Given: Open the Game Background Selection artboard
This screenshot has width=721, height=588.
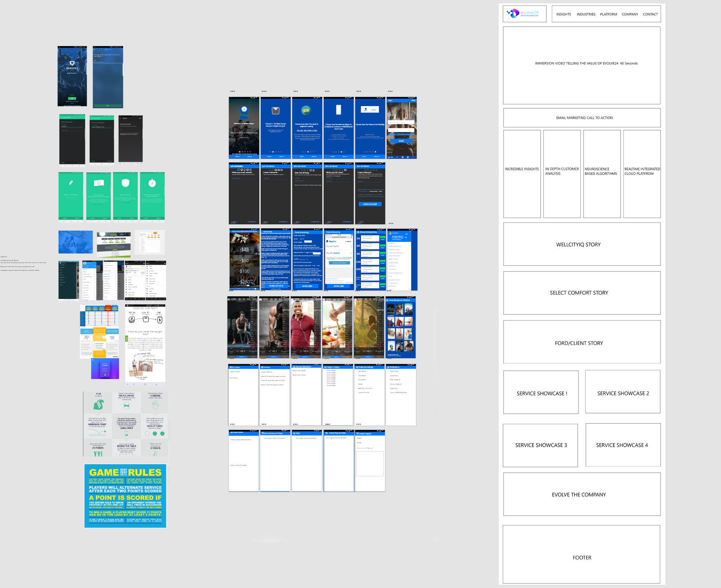Looking at the screenshot, I should [401, 327].
